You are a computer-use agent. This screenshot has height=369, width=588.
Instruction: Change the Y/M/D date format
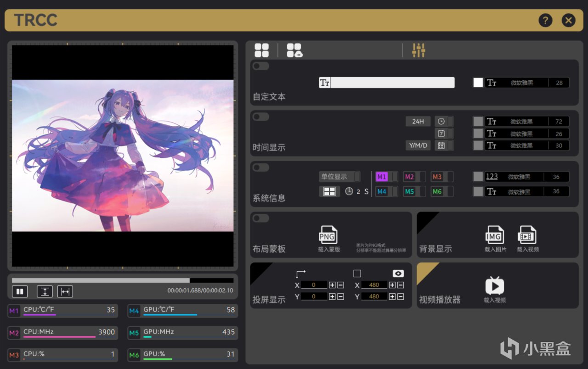click(x=418, y=145)
